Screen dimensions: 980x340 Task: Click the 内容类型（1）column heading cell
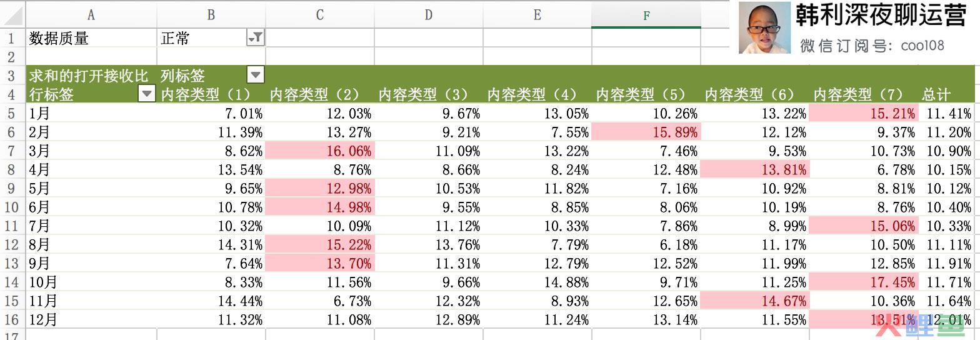pos(206,95)
